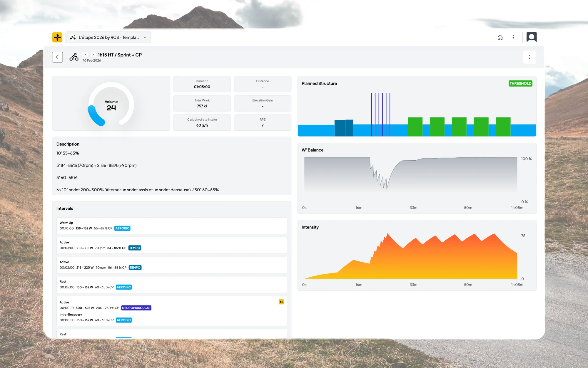588x368 pixels.
Task: Click the first TEMPO tag at 70 rpm
Action: pos(135,248)
